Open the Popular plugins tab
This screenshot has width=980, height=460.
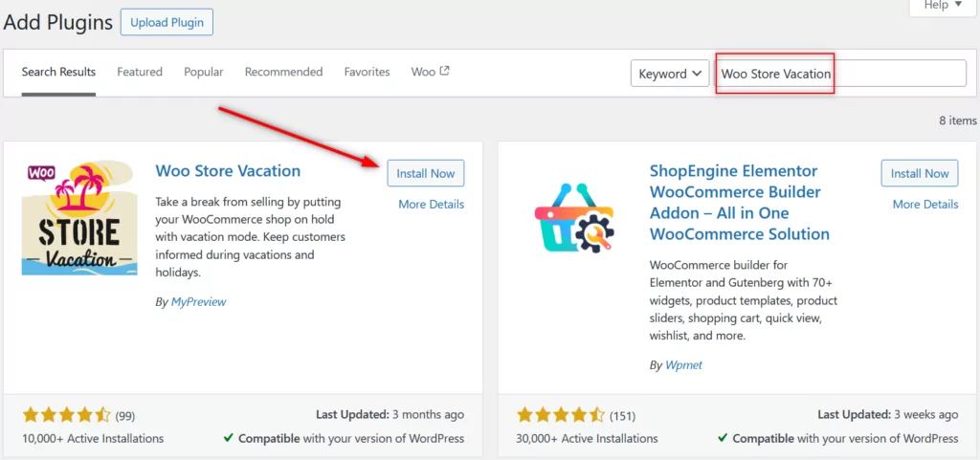tap(204, 72)
